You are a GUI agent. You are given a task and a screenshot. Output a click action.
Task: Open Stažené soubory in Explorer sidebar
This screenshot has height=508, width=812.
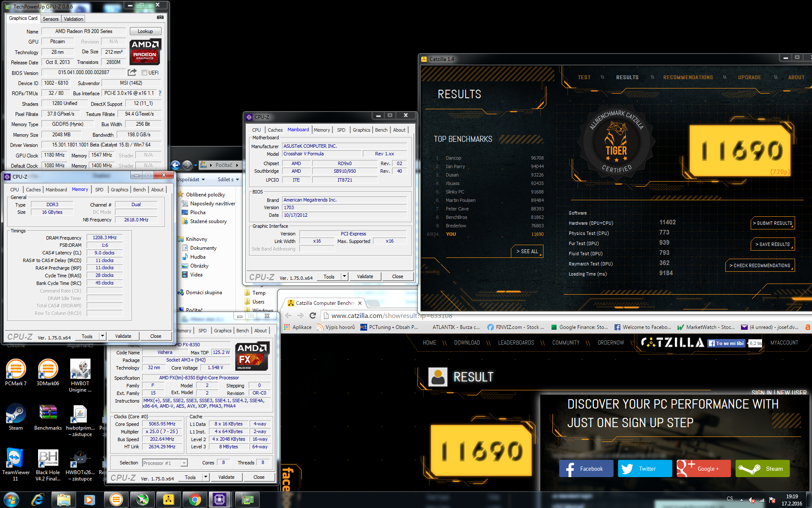coord(208,221)
